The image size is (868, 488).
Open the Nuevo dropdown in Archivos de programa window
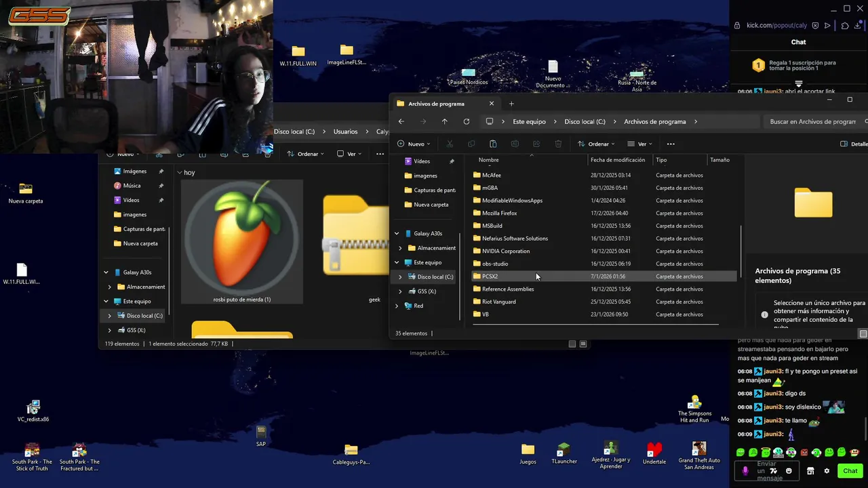pos(414,144)
